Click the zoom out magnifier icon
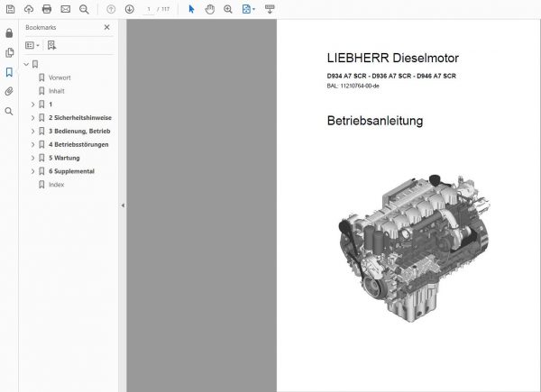Image resolution: width=541 pixels, height=392 pixels. pyautogui.click(x=84, y=9)
